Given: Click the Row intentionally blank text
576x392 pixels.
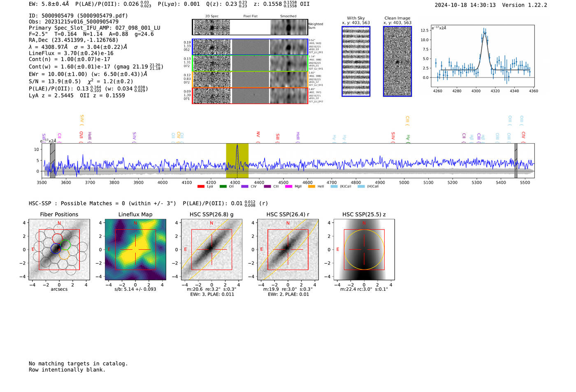Looking at the screenshot, I should pyautogui.click(x=67, y=370).
